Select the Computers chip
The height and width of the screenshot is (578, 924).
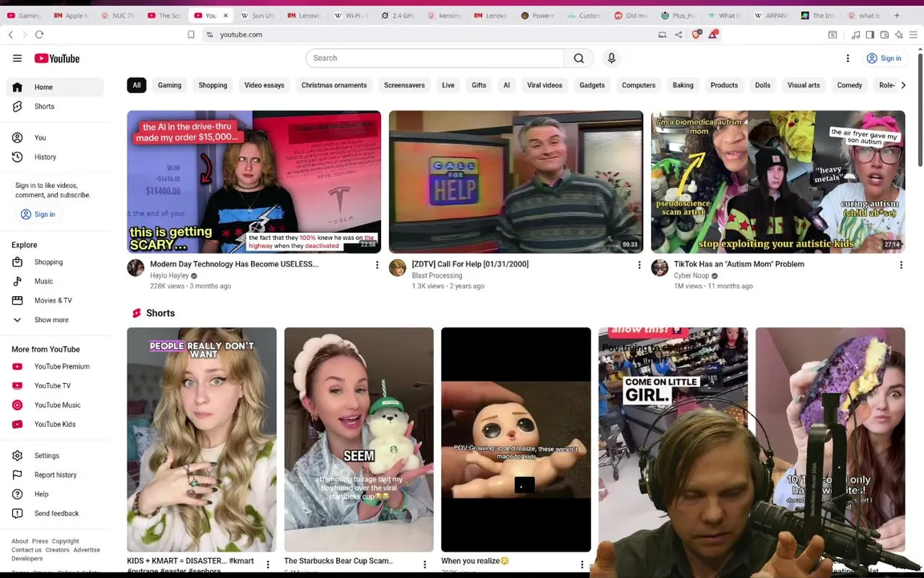point(638,86)
